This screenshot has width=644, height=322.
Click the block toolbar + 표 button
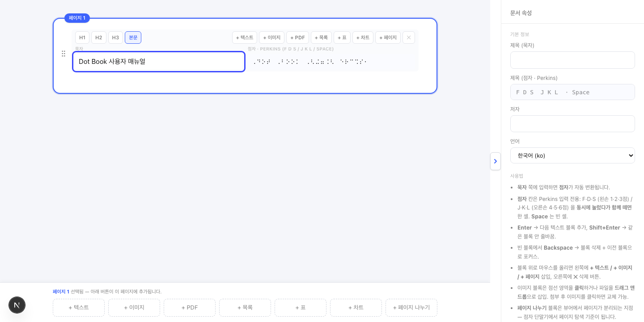coord(342,38)
